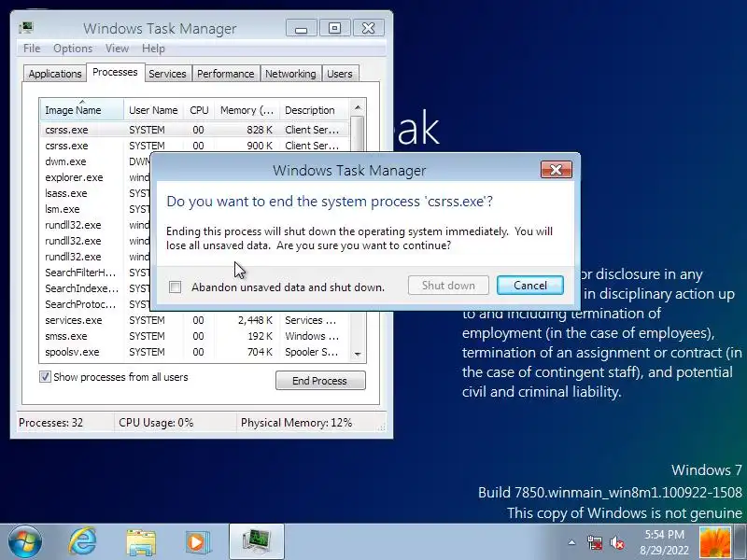Sort by Description column header
This screenshot has width=747, height=560.
(x=314, y=110)
